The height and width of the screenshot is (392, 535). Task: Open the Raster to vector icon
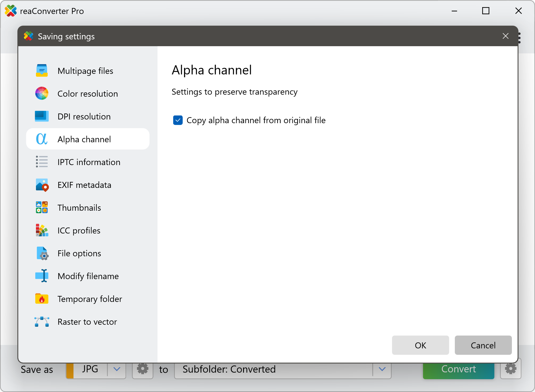pos(42,322)
